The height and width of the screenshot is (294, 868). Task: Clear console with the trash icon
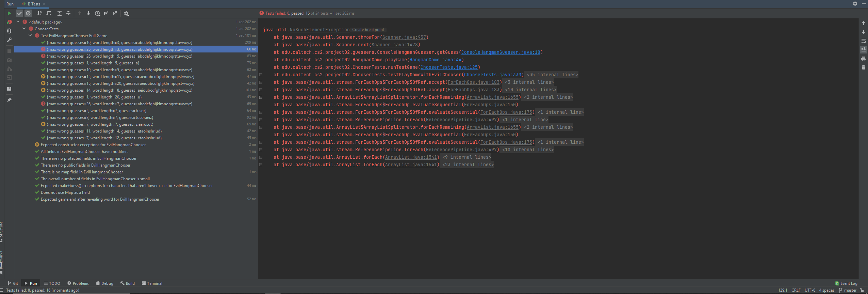tap(863, 67)
